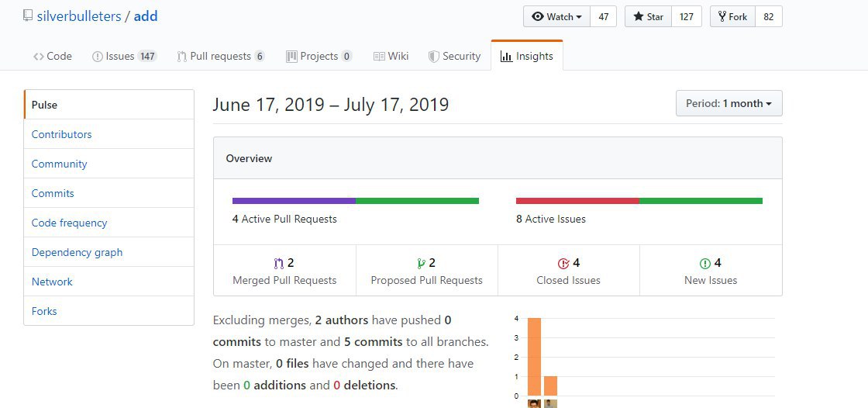Open Contributors in the sidebar
Viewport: 868px width, 408px height.
click(x=109, y=134)
